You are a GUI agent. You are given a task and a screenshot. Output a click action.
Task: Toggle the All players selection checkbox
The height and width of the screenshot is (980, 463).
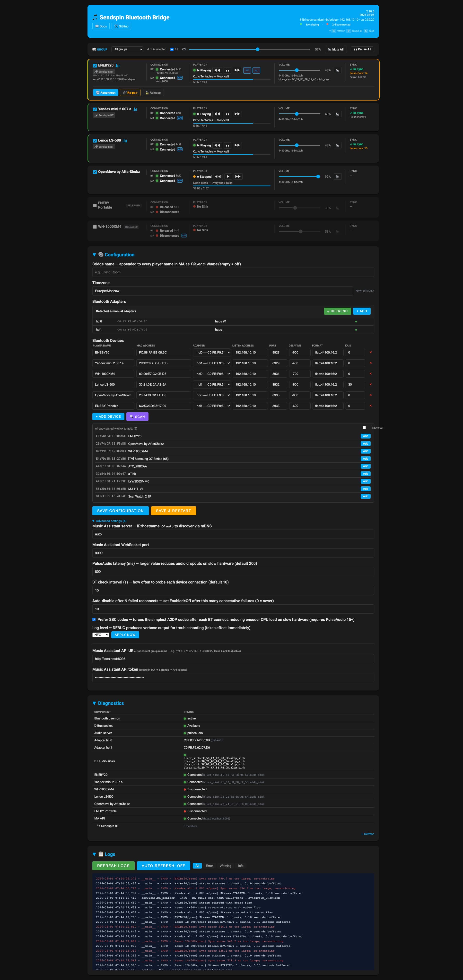click(172, 50)
